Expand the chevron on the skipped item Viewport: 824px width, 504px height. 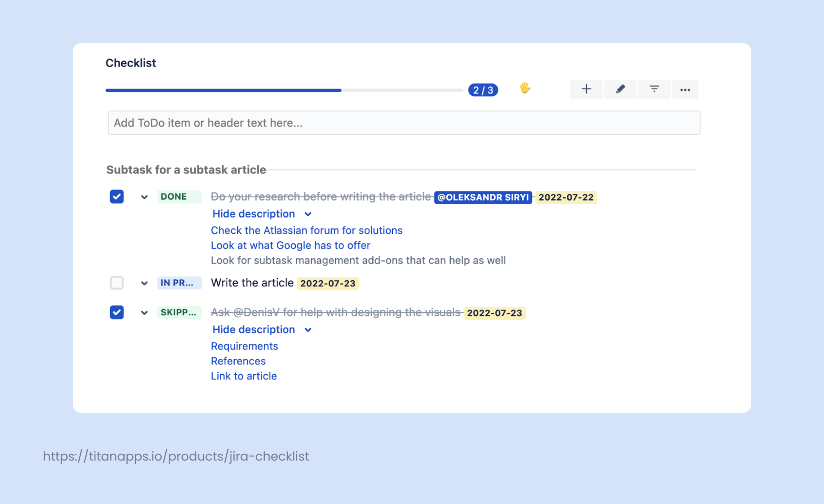[144, 312]
